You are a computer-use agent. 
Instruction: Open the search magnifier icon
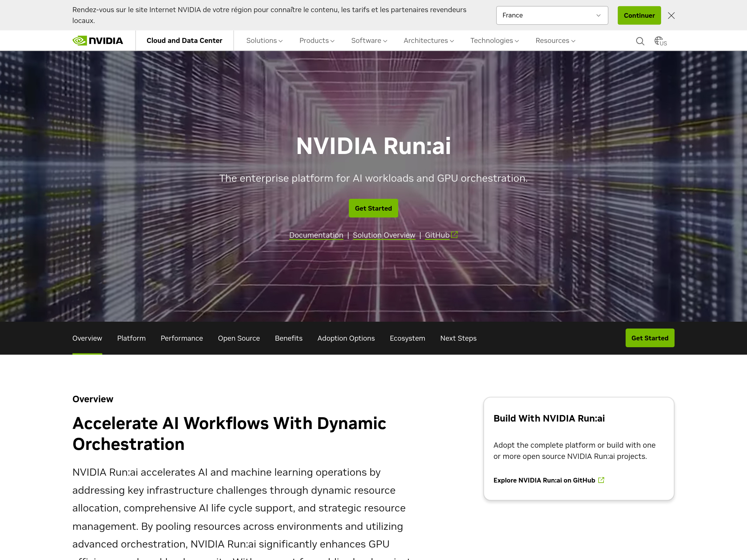point(640,41)
